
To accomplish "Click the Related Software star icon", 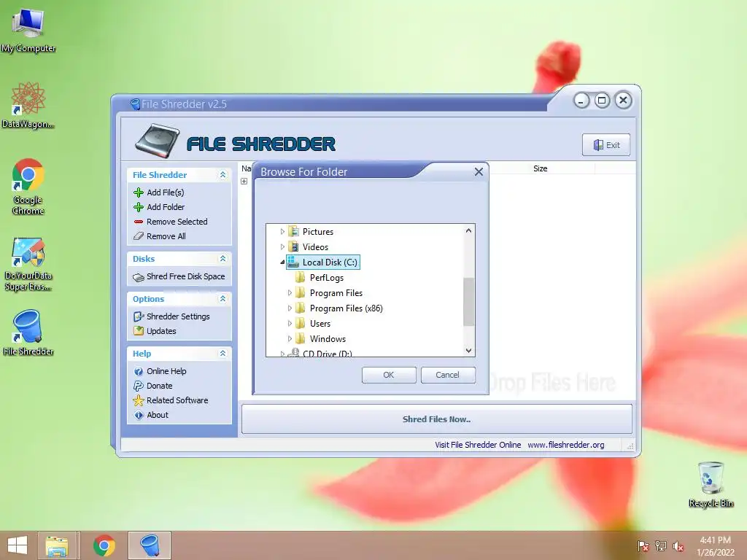I will pos(138,400).
